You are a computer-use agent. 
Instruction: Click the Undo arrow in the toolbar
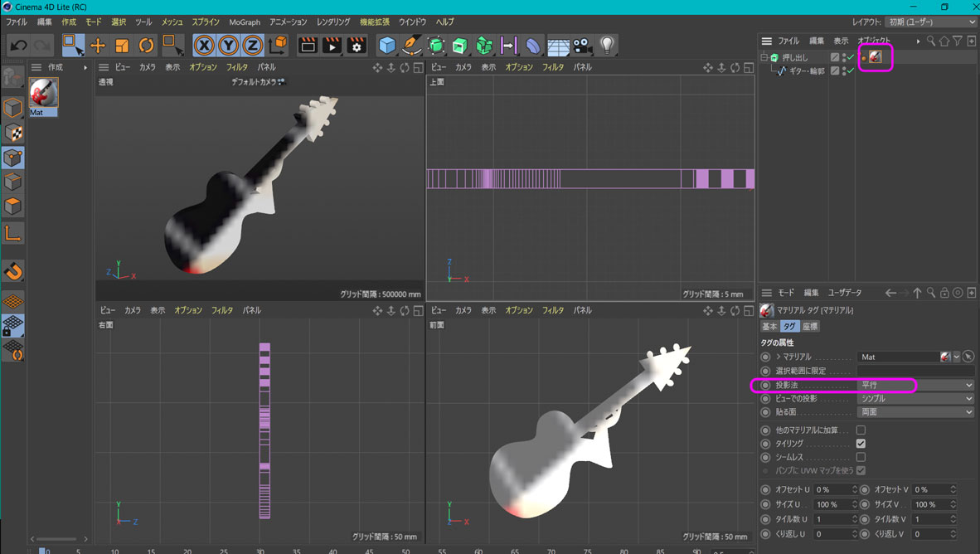(18, 46)
